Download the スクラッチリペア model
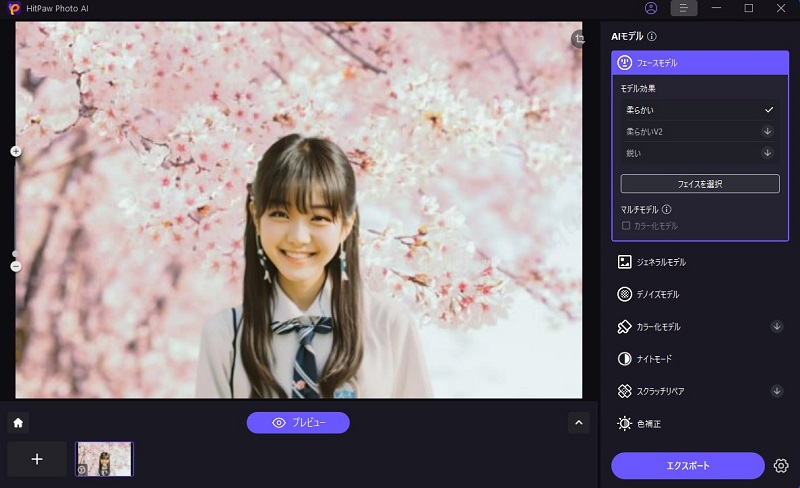Viewport: 800px width, 488px height. [x=777, y=391]
